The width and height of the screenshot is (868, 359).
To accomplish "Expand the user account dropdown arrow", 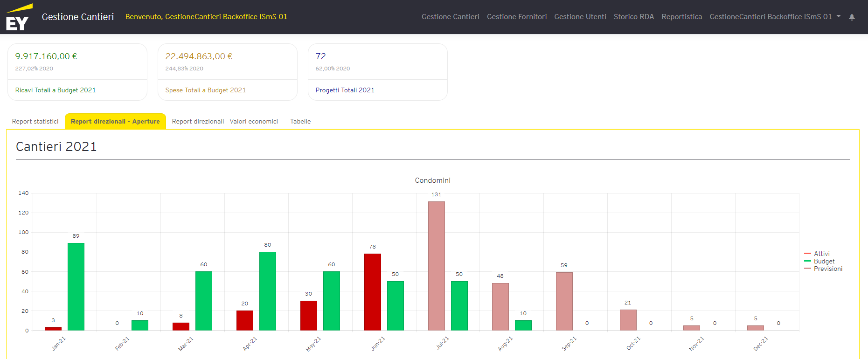I will [x=839, y=16].
